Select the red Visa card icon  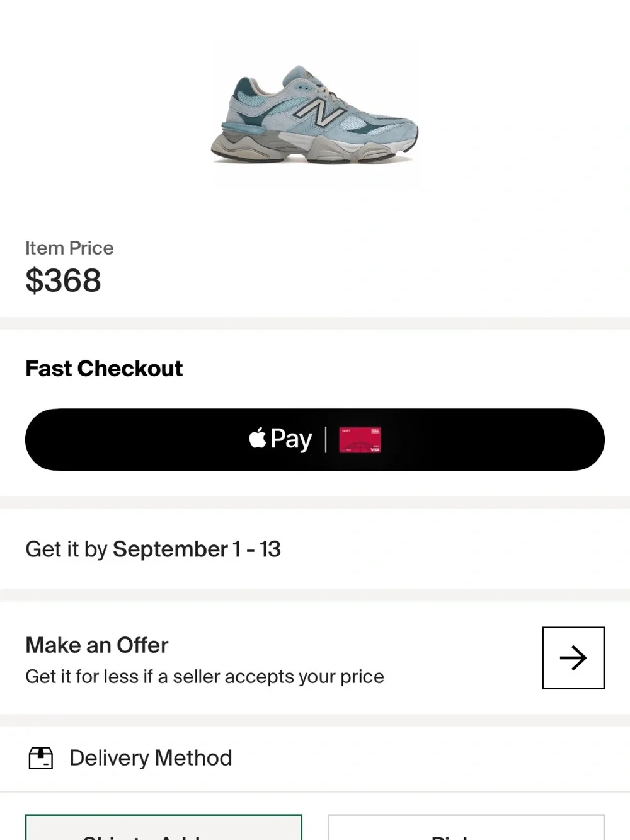[360, 440]
